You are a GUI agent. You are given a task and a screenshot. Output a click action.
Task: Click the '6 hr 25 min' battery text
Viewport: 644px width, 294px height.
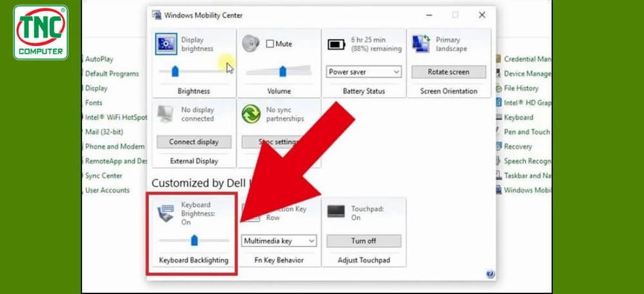tap(369, 40)
